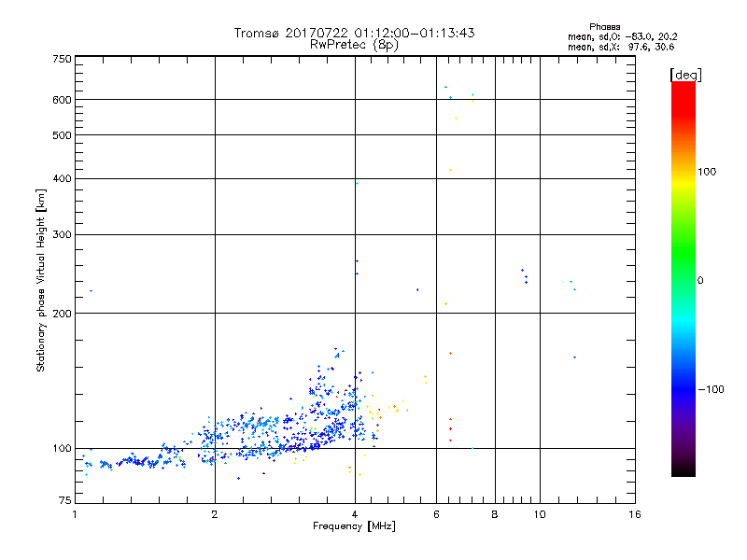Click the x-axis tick label '8'

pos(495,514)
